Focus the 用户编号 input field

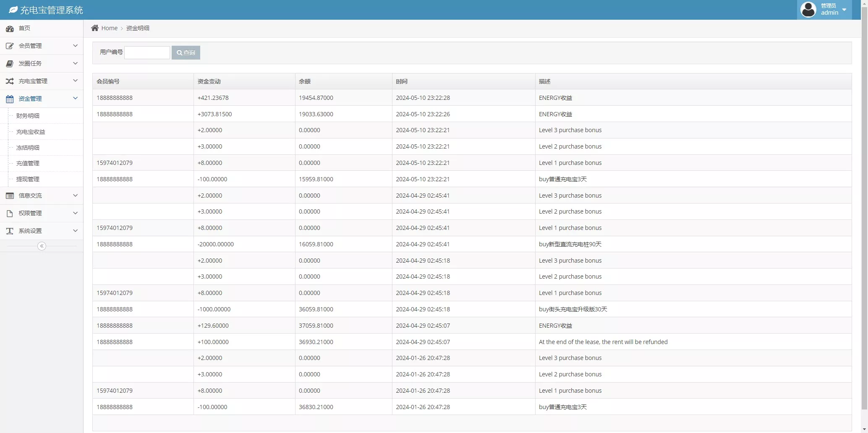[147, 52]
